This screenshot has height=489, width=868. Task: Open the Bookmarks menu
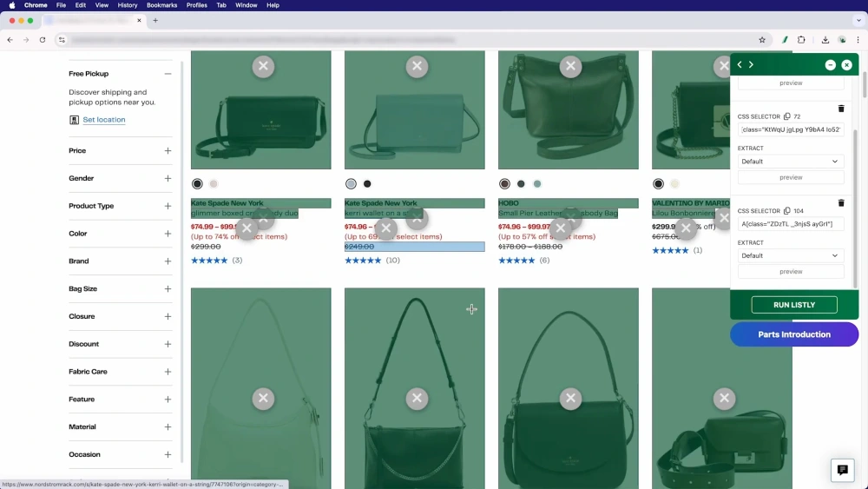(161, 5)
